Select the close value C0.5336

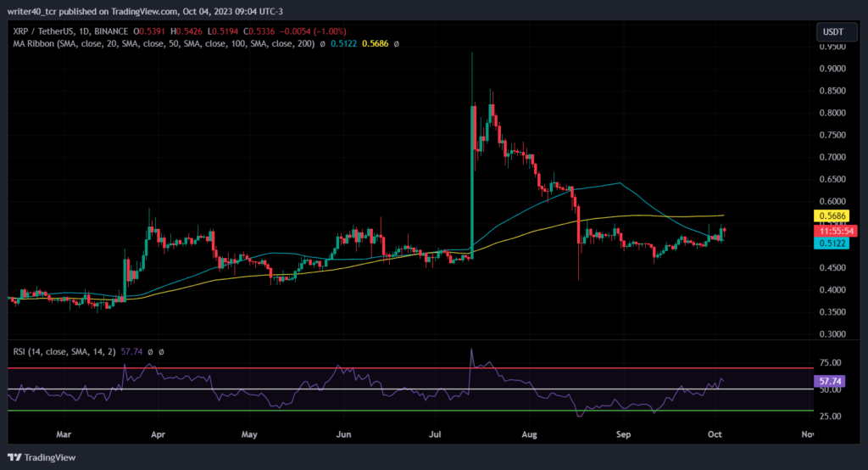[x=259, y=31]
